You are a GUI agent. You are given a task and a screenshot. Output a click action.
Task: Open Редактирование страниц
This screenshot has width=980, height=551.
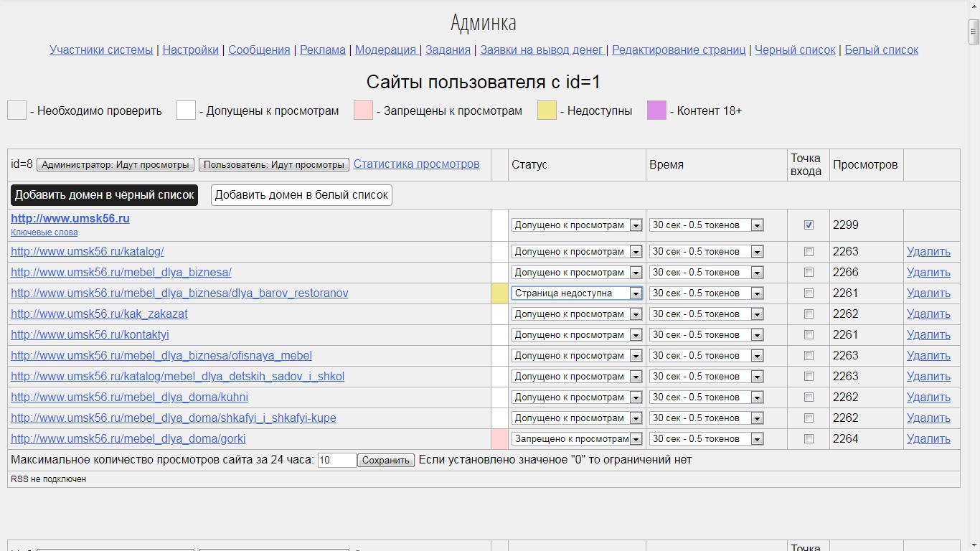point(679,50)
